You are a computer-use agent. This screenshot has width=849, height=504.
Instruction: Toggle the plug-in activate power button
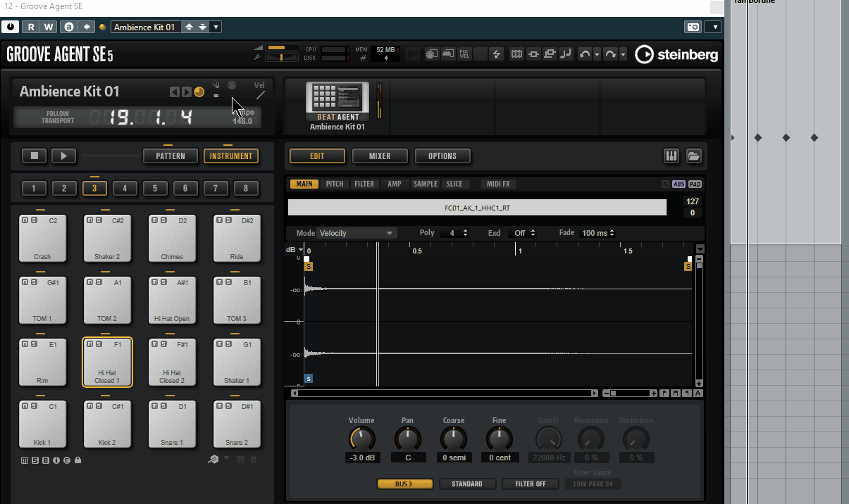tap(11, 27)
